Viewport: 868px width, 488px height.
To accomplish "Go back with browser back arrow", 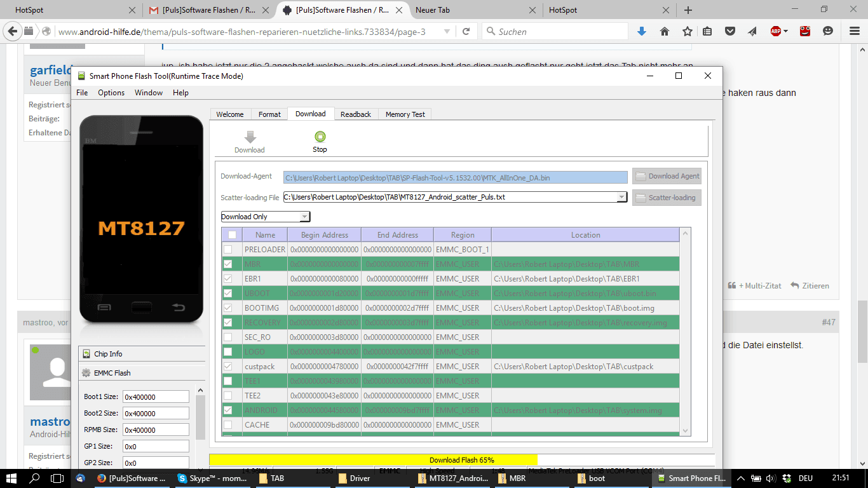I will point(13,31).
